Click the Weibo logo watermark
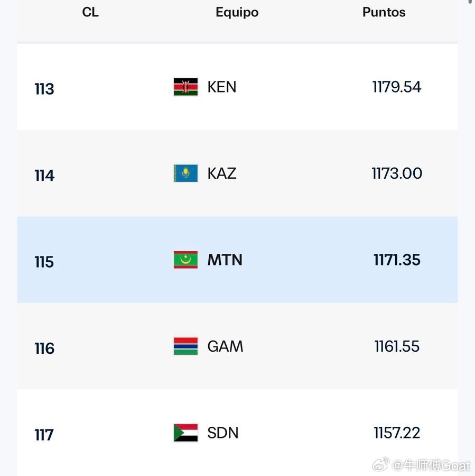Screen dimensions: 475x476 tap(381, 465)
